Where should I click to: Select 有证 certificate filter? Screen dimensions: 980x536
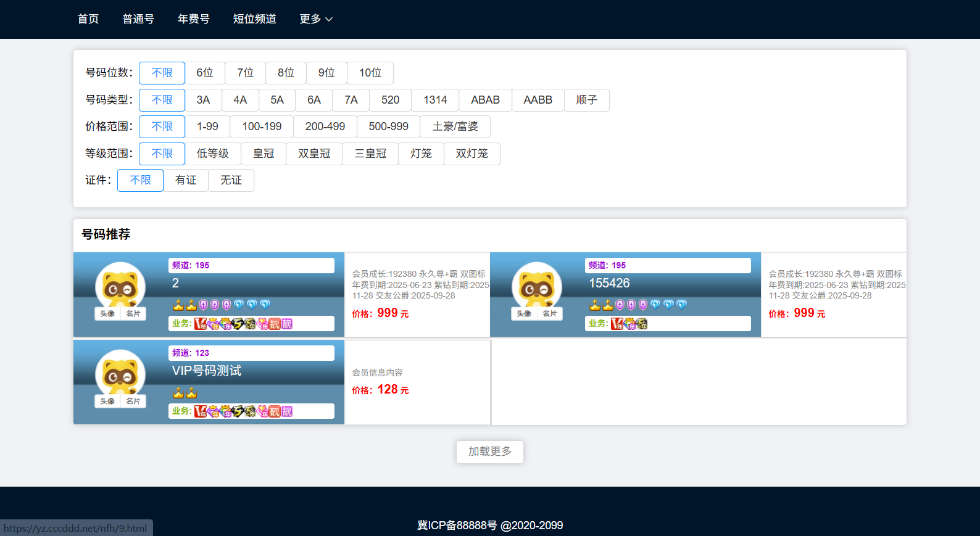[186, 180]
